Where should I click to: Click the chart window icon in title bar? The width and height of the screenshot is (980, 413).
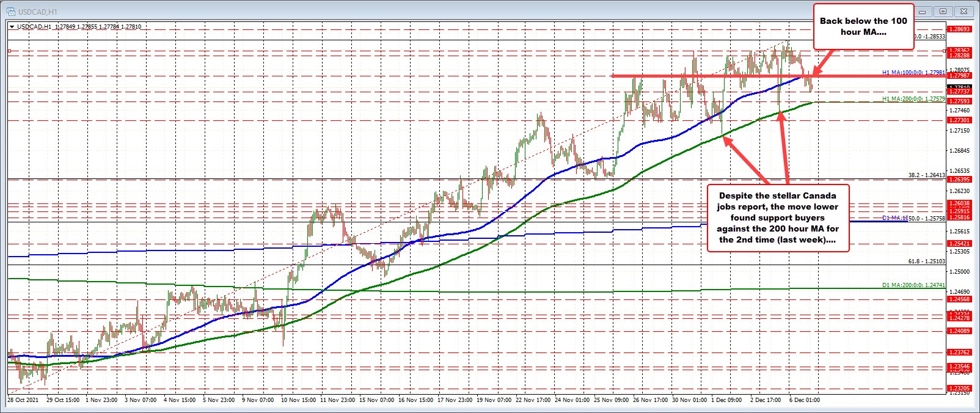11,12
